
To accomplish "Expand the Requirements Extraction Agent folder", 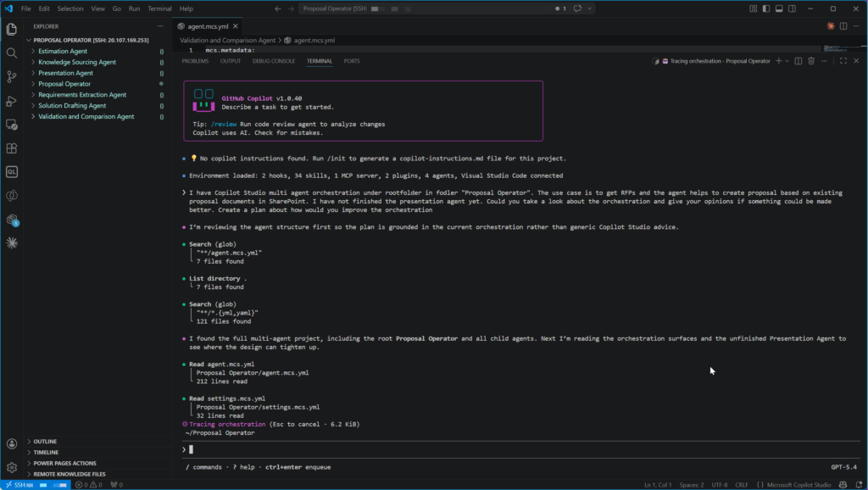I will [x=82, y=95].
